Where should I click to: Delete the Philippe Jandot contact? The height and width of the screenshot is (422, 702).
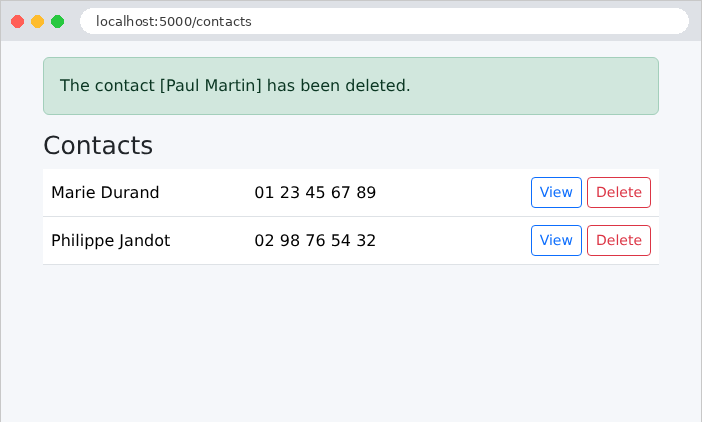tap(619, 240)
